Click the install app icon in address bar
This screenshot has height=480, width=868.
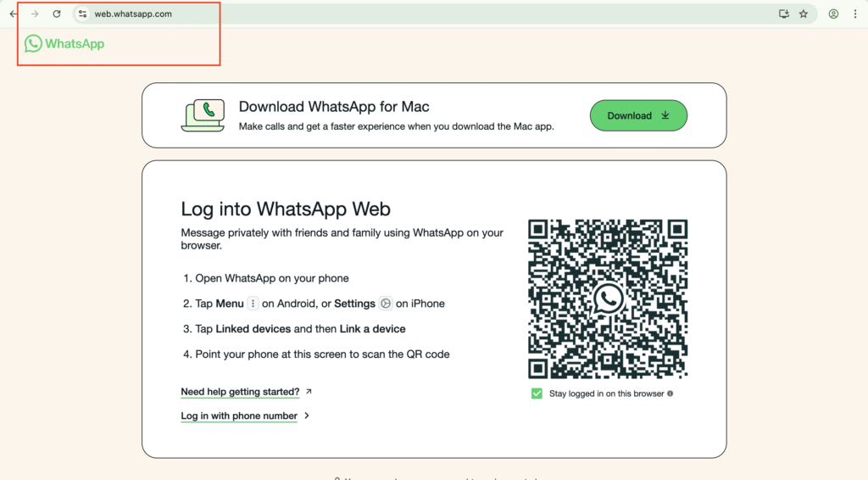(784, 14)
